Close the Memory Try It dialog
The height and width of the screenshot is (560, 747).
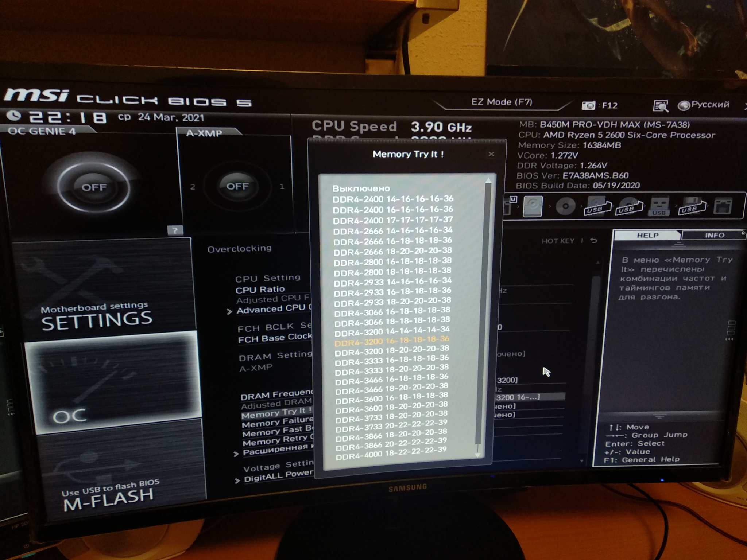coord(491,154)
